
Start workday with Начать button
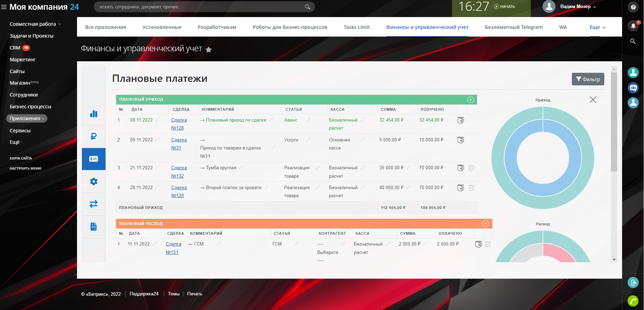click(x=504, y=7)
